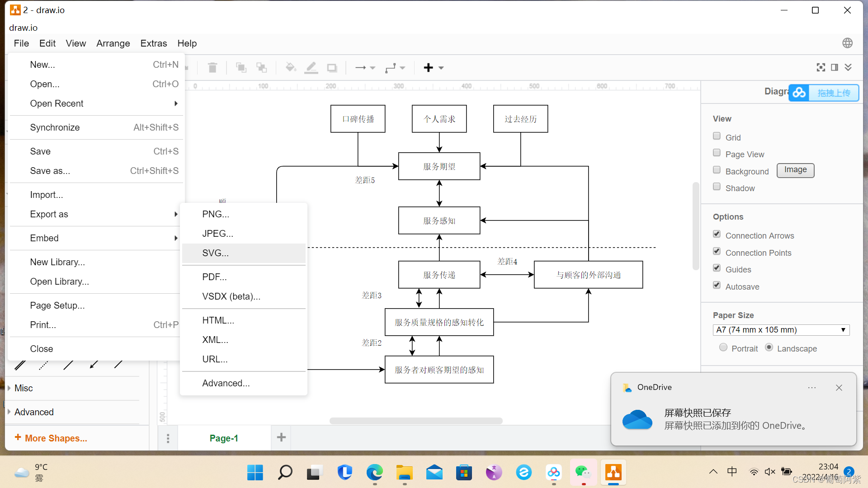
Task: Click the language globe icon
Action: 847,43
